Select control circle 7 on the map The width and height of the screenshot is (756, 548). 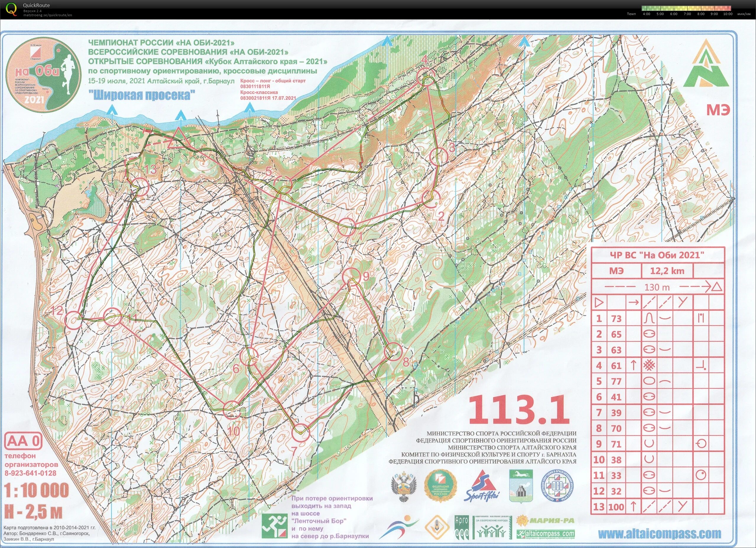click(301, 433)
